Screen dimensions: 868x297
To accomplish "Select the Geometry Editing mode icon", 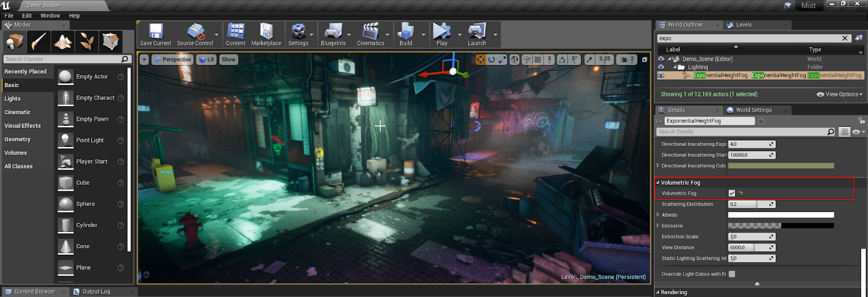I will [x=111, y=41].
